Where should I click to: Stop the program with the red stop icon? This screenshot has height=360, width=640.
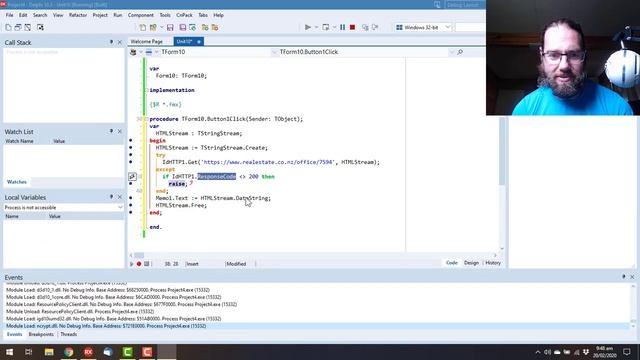pos(353,27)
